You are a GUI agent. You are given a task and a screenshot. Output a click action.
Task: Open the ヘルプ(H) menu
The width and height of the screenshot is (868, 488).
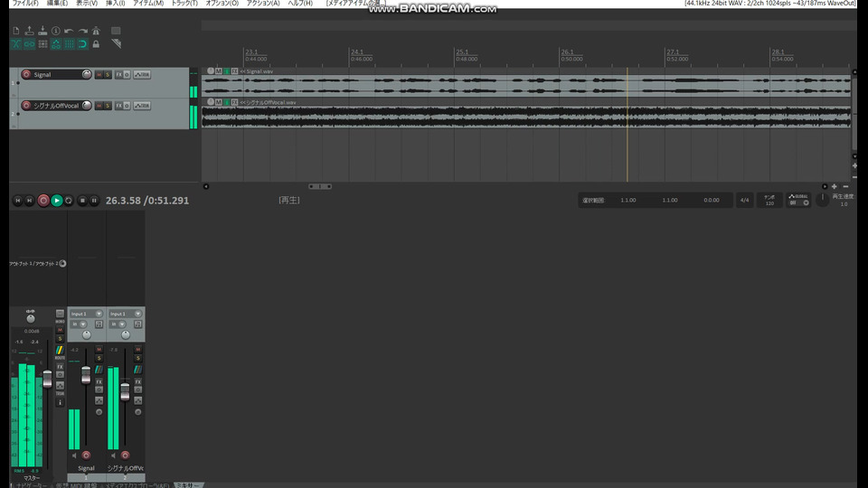[x=300, y=4]
